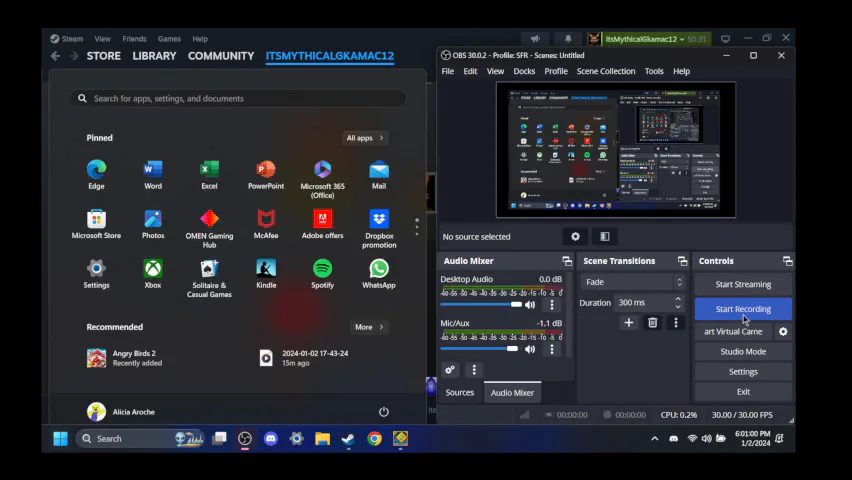Open PowerPoint from pinned apps

[266, 174]
